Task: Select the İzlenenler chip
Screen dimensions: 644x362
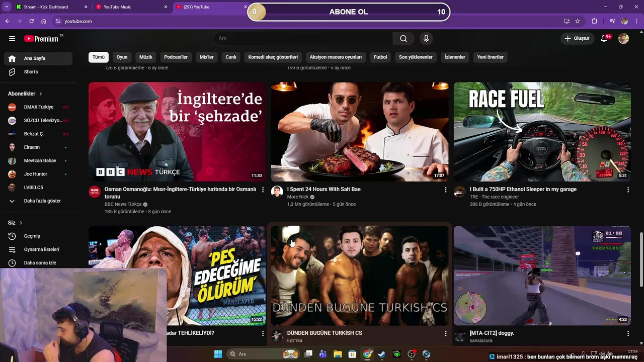Action: tap(455, 57)
